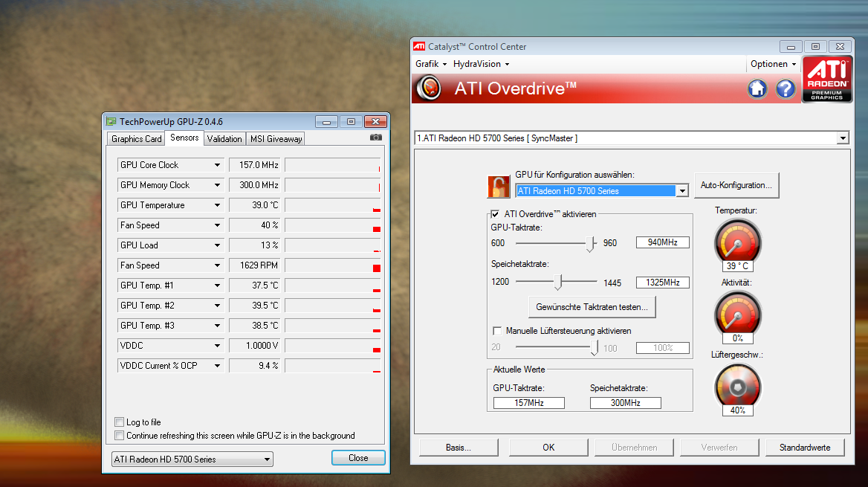Open the GPU Temp. #2 dropdown
This screenshot has width=868, height=487.
coord(217,306)
